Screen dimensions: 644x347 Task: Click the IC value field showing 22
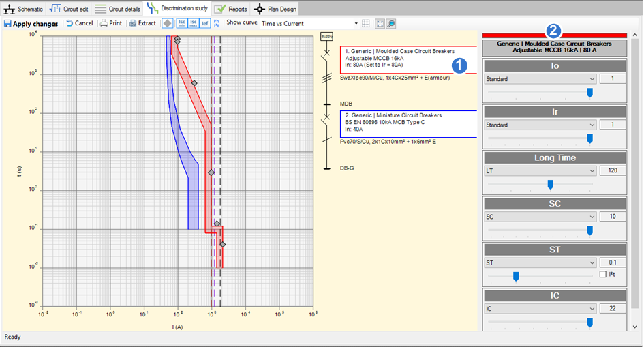(613, 309)
